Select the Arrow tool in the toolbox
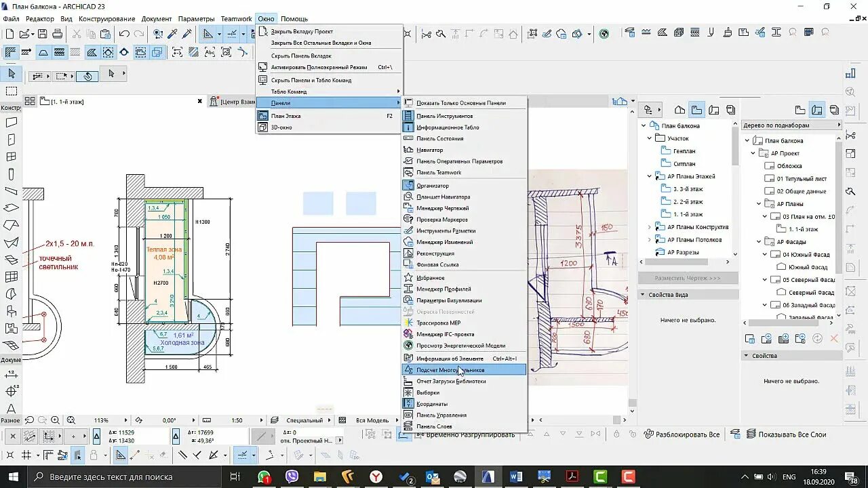The image size is (868, 488). tap(11, 74)
